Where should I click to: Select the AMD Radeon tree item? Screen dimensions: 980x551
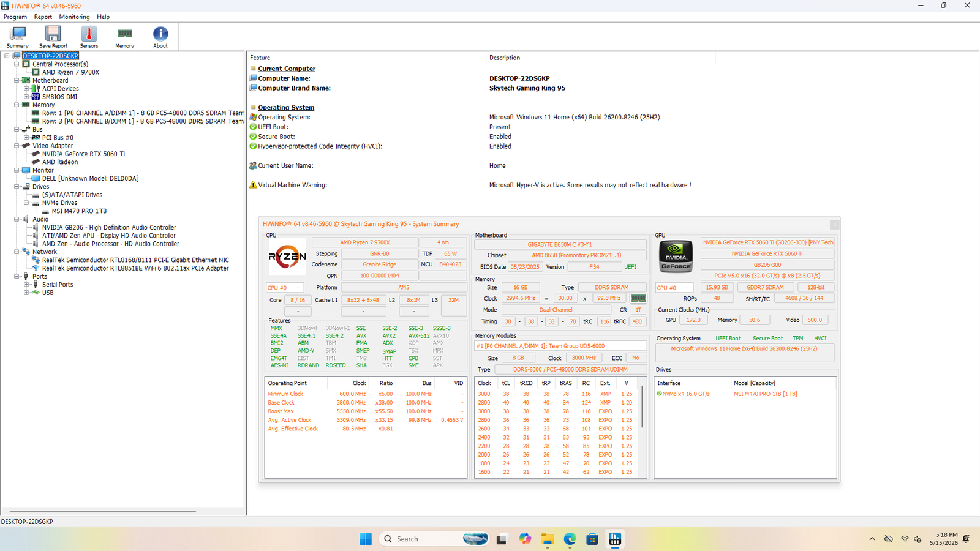click(60, 162)
